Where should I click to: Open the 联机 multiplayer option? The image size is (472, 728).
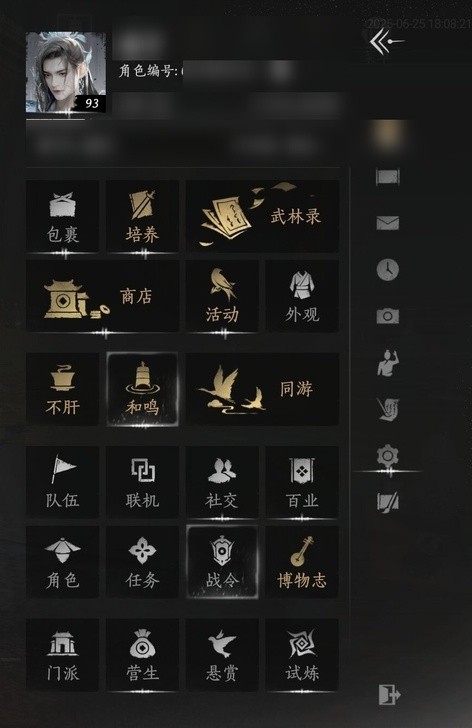[142, 482]
